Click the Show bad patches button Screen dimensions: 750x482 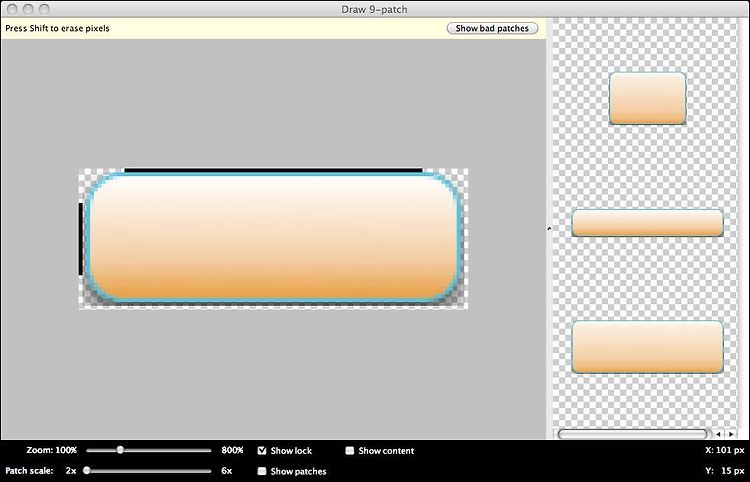[492, 28]
